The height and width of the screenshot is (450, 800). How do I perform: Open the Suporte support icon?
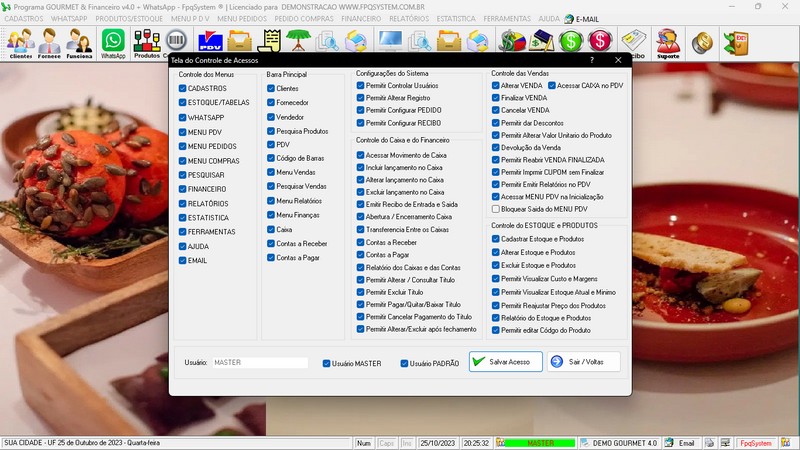(668, 43)
